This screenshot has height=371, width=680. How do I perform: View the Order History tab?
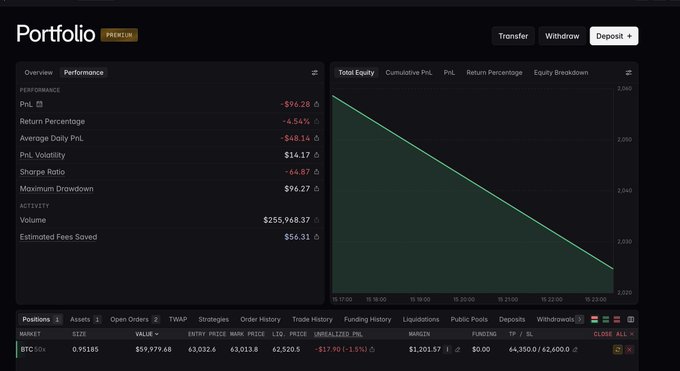coord(260,319)
